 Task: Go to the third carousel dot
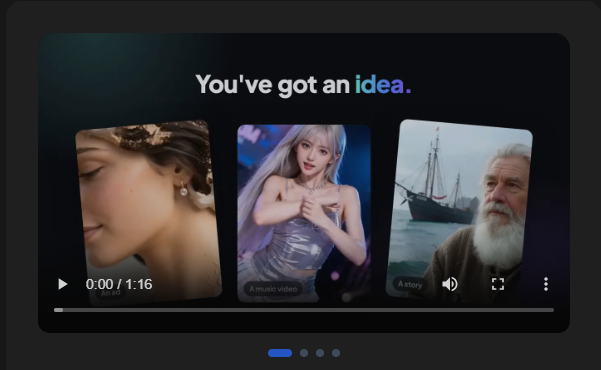point(320,353)
